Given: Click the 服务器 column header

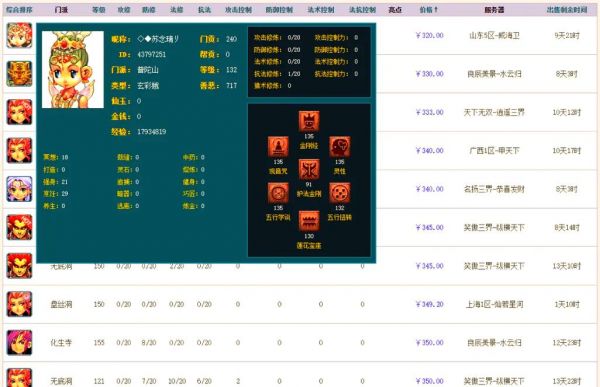Looking at the screenshot, I should pos(494,10).
